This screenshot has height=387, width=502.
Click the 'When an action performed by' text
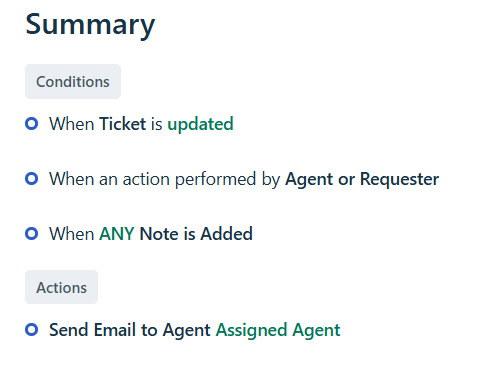click(165, 179)
